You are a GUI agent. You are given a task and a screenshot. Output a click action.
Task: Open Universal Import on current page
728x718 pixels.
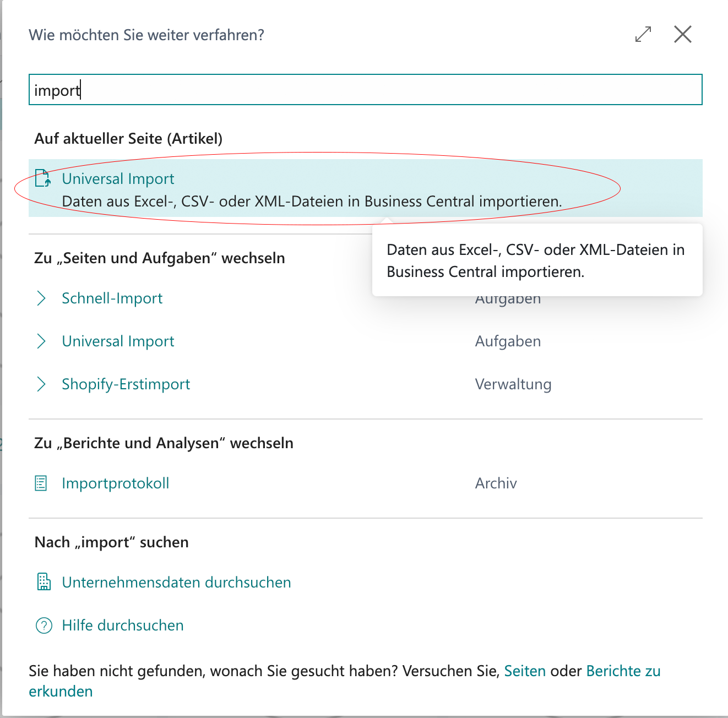click(x=118, y=179)
